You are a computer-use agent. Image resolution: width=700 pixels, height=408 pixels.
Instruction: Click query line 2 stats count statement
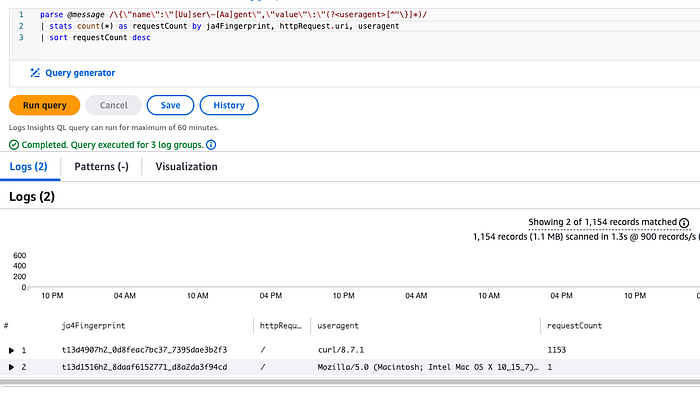point(220,26)
